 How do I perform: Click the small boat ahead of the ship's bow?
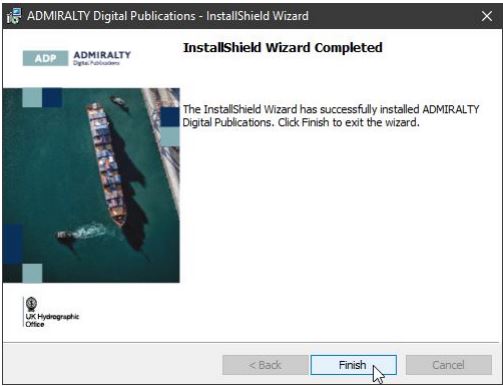(121, 103)
